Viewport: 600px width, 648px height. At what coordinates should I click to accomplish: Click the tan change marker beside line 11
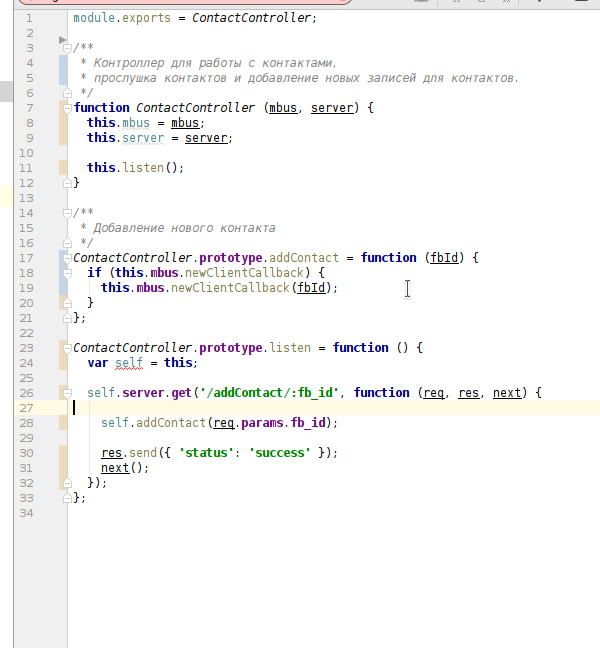pyautogui.click(x=63, y=168)
